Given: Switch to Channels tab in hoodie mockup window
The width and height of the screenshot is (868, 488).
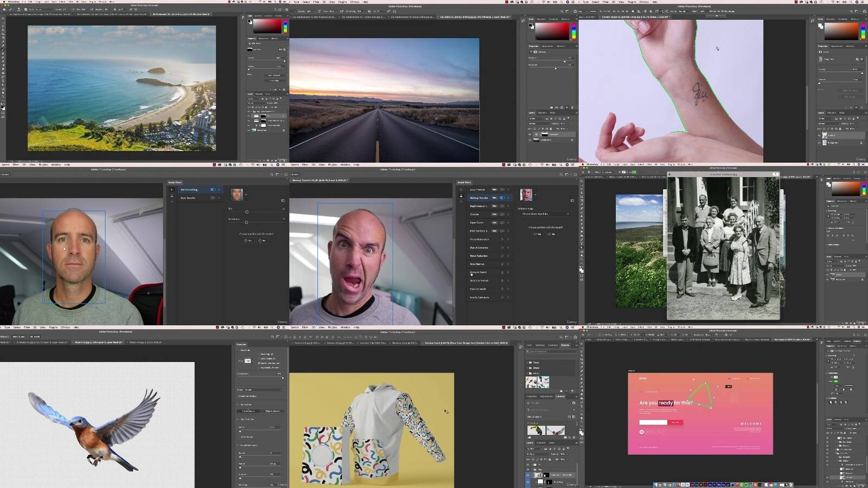Looking at the screenshot, I should [x=541, y=443].
